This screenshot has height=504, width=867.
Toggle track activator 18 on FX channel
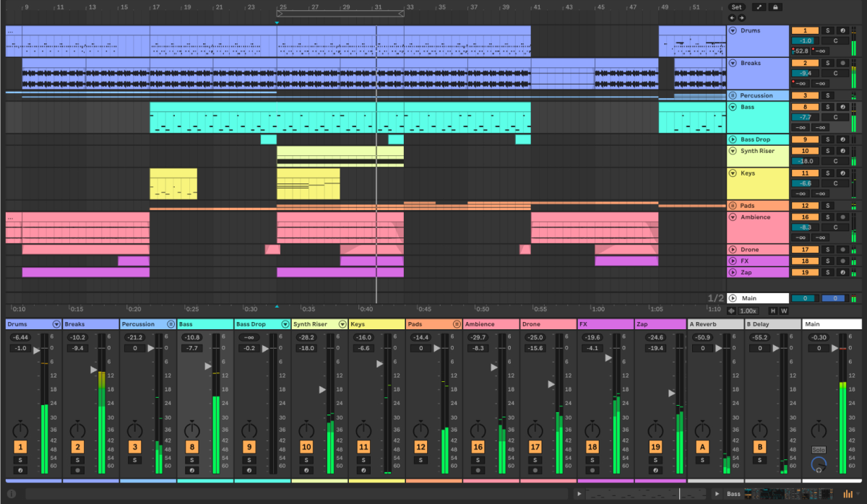point(592,447)
